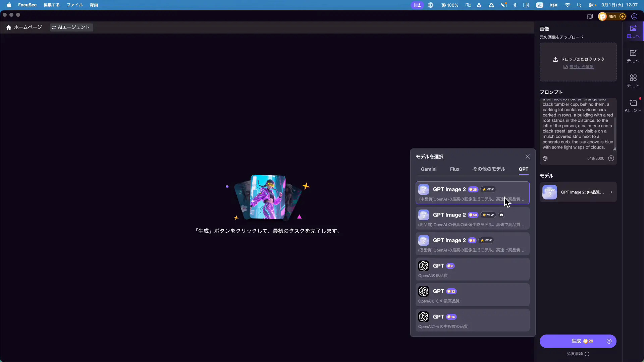Choose GPT Image 2 低品質 model (8 credits)

[x=473, y=244]
